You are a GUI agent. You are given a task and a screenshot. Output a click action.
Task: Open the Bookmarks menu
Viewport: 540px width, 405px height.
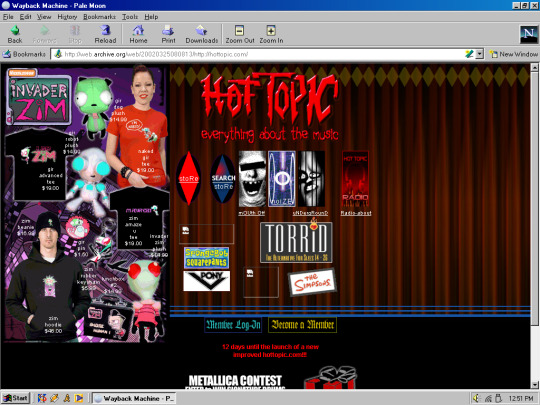pos(99,17)
